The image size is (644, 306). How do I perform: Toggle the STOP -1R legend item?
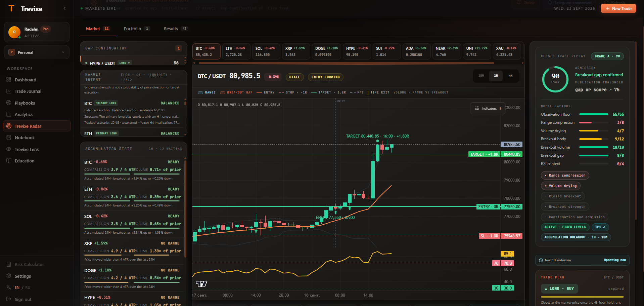[x=293, y=92]
